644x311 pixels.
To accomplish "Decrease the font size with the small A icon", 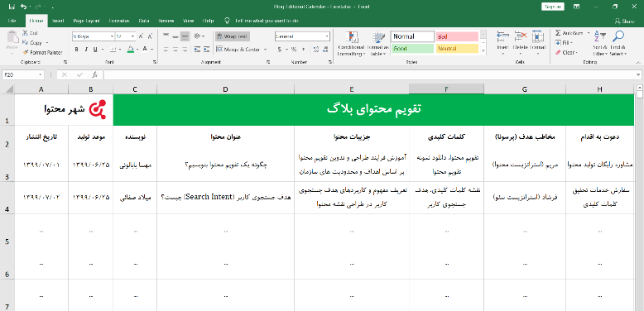I will pos(150,36).
